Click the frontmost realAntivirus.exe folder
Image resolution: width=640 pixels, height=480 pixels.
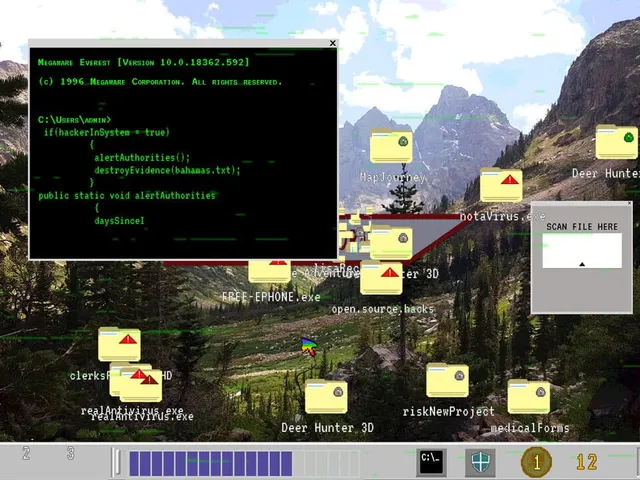click(141, 385)
